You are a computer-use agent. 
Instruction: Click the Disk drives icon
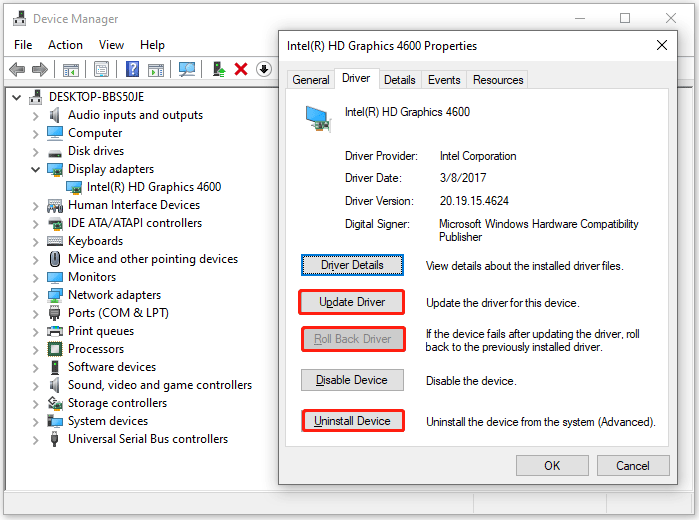coord(55,153)
